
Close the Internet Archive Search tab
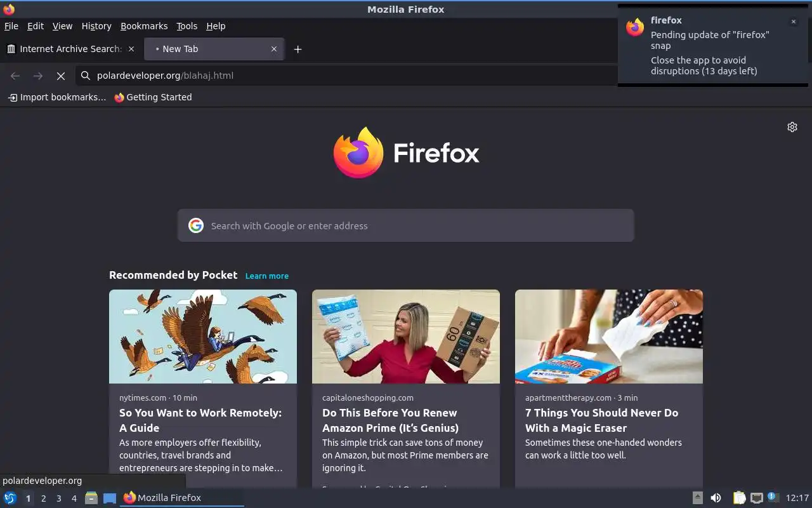tap(131, 49)
